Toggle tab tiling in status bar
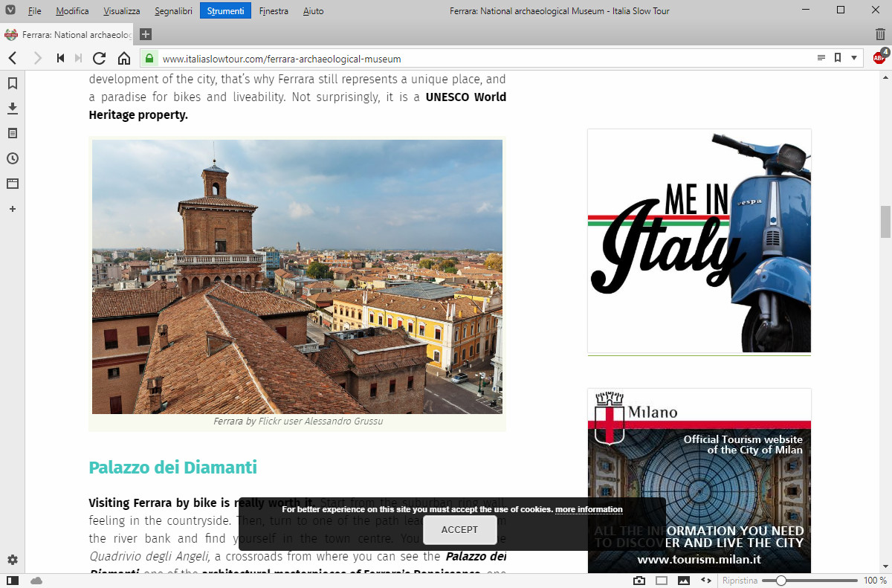Image resolution: width=892 pixels, height=588 pixels. coord(662,581)
